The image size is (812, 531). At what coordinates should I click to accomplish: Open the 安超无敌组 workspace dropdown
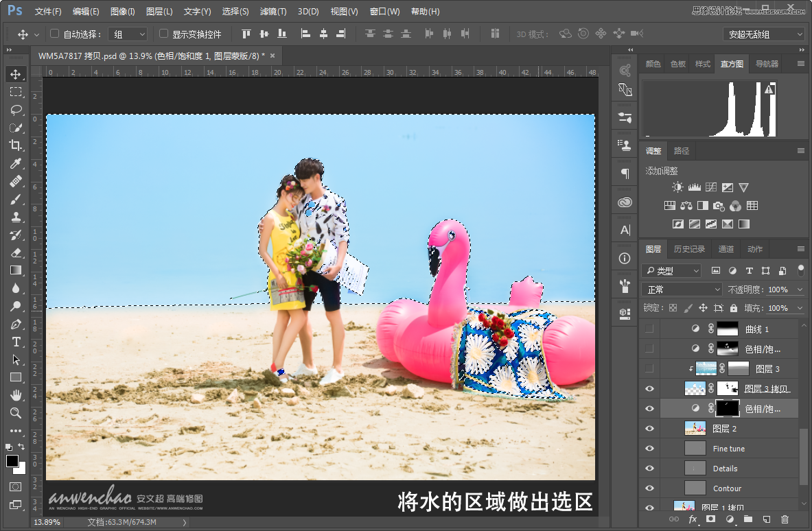(763, 34)
